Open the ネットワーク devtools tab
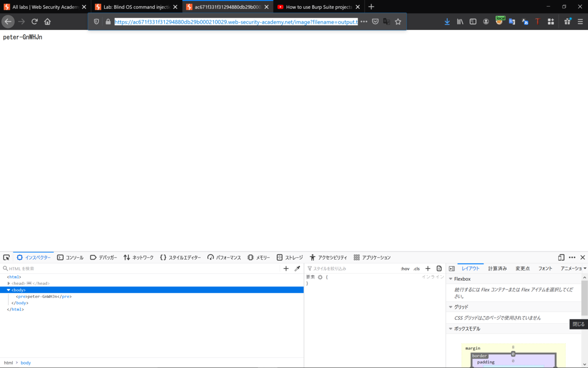Image resolution: width=588 pixels, height=368 pixels. pos(139,258)
